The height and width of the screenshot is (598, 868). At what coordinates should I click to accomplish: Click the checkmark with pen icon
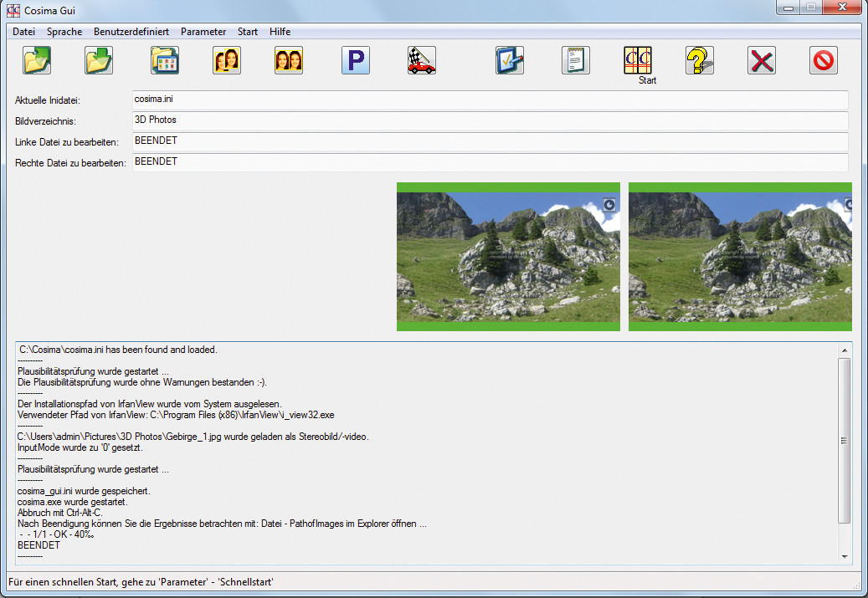pos(509,60)
